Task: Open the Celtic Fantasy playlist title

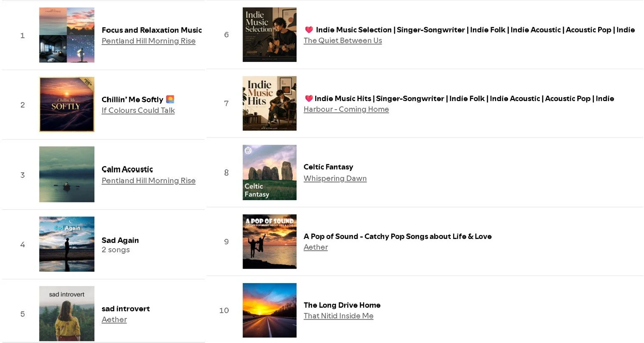Action: 328,167
